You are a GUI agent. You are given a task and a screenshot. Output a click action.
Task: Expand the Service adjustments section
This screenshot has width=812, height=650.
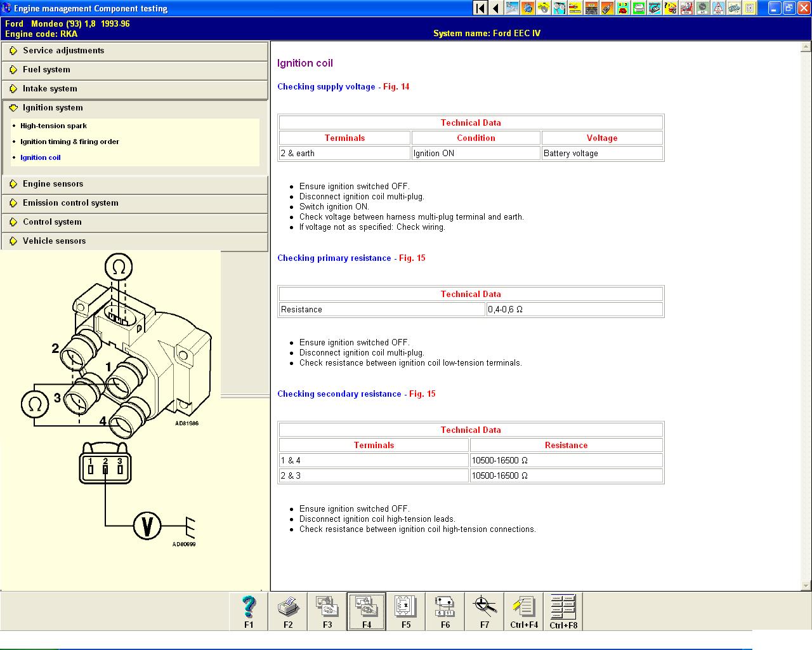pos(135,51)
